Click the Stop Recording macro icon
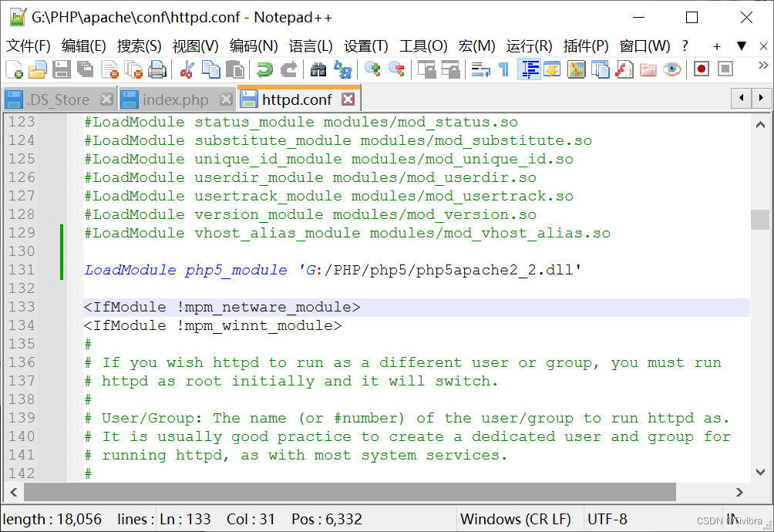The image size is (774, 532). 725,69
